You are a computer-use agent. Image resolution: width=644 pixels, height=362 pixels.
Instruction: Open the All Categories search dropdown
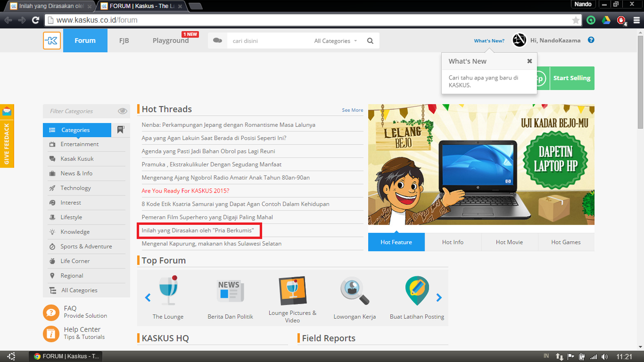(336, 41)
